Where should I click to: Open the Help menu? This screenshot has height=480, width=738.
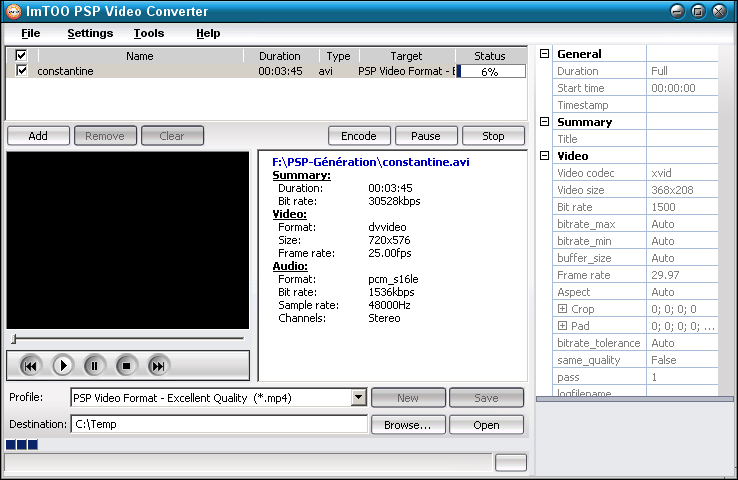tap(208, 33)
